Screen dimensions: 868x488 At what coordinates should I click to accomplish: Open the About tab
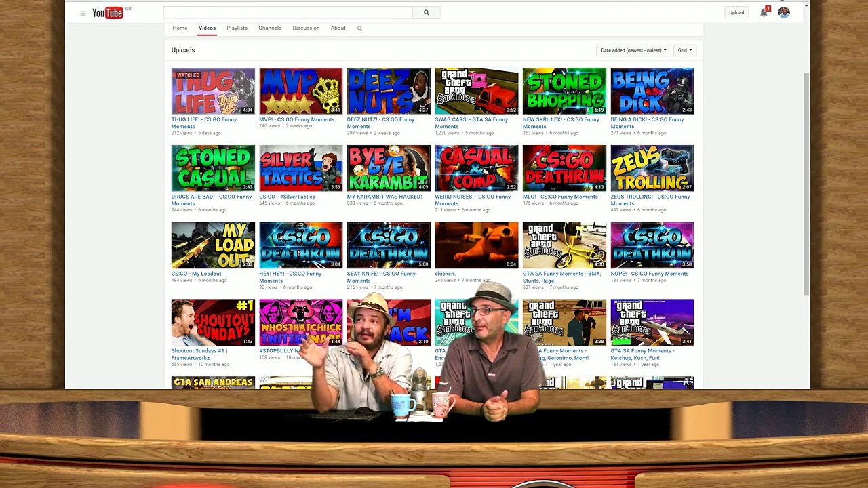pos(338,28)
